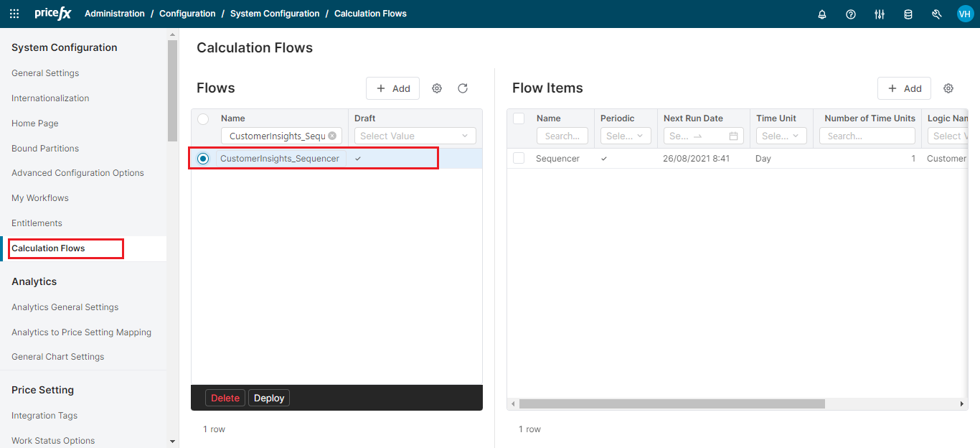This screenshot has height=448, width=980.
Task: Refresh the Flows list
Action: pyautogui.click(x=463, y=88)
